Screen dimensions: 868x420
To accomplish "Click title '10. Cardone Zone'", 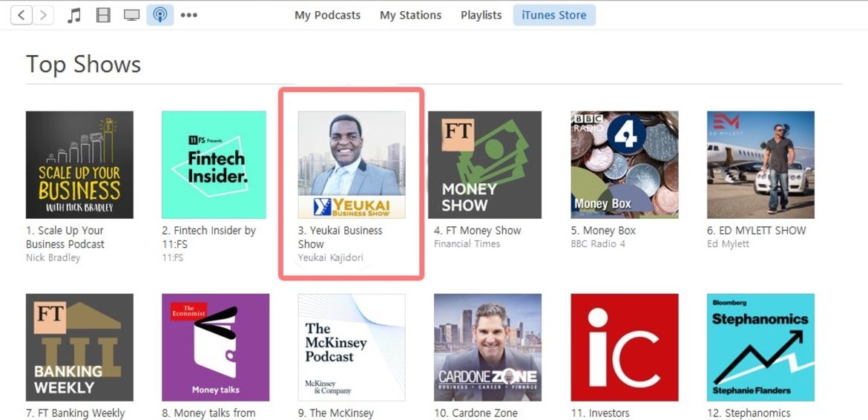I will (476, 413).
